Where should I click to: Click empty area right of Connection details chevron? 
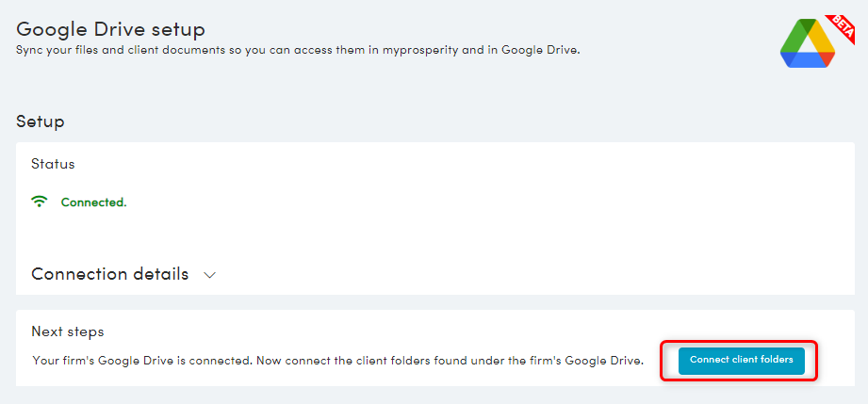pos(528,275)
